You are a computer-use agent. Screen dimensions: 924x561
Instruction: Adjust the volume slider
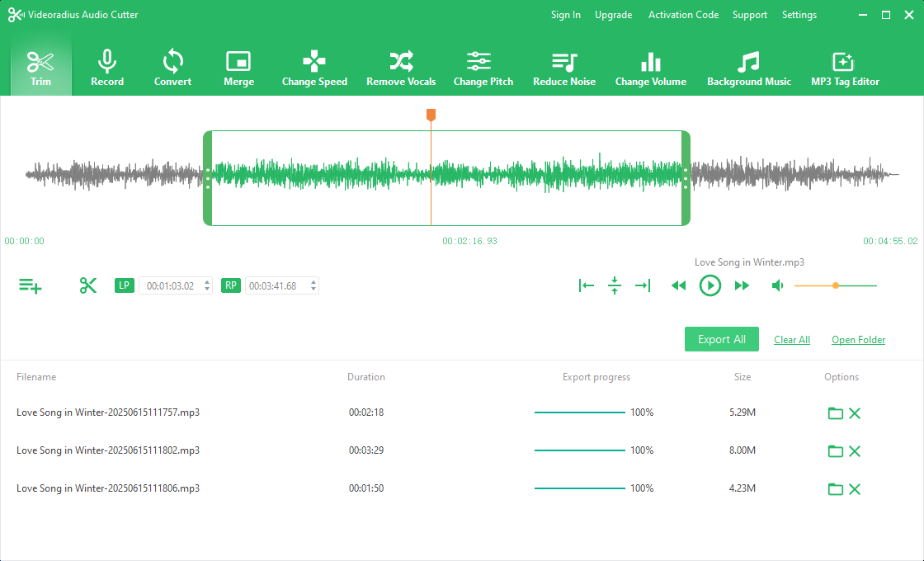(x=836, y=285)
